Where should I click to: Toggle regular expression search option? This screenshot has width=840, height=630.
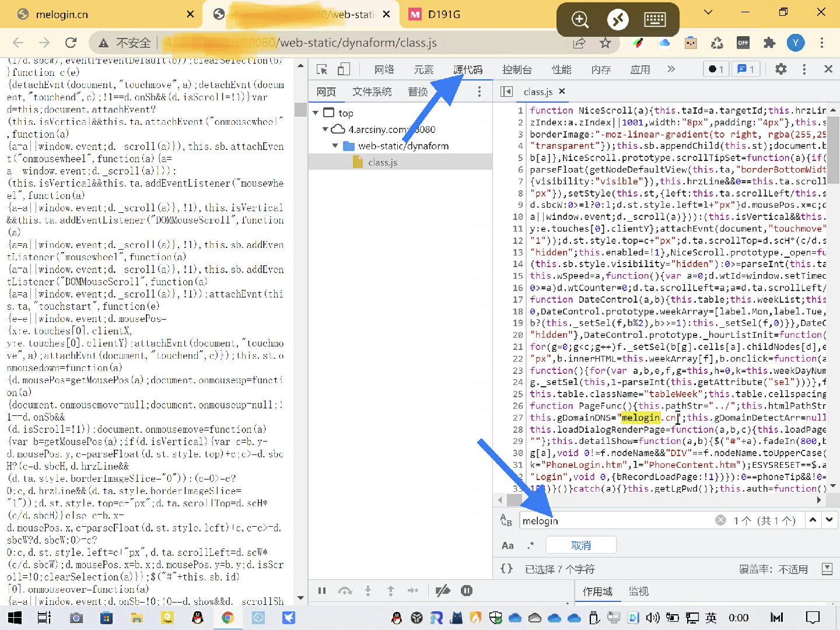coord(530,545)
